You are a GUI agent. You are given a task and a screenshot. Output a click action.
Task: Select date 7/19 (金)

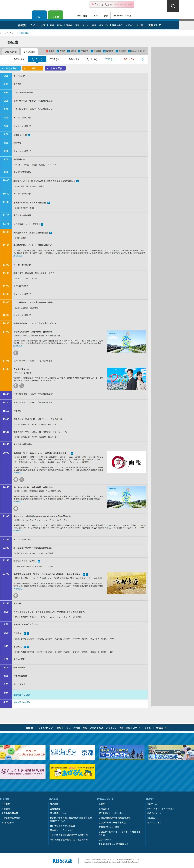click(92, 59)
